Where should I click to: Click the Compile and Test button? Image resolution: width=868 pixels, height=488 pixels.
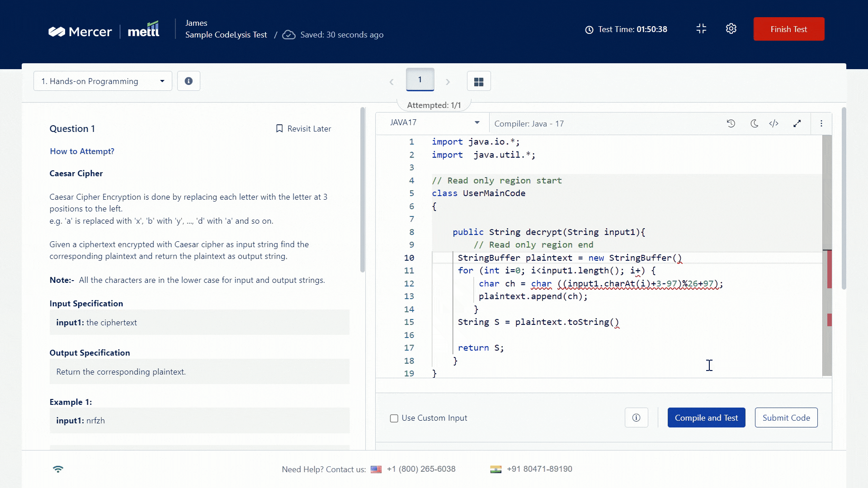pyautogui.click(x=706, y=418)
